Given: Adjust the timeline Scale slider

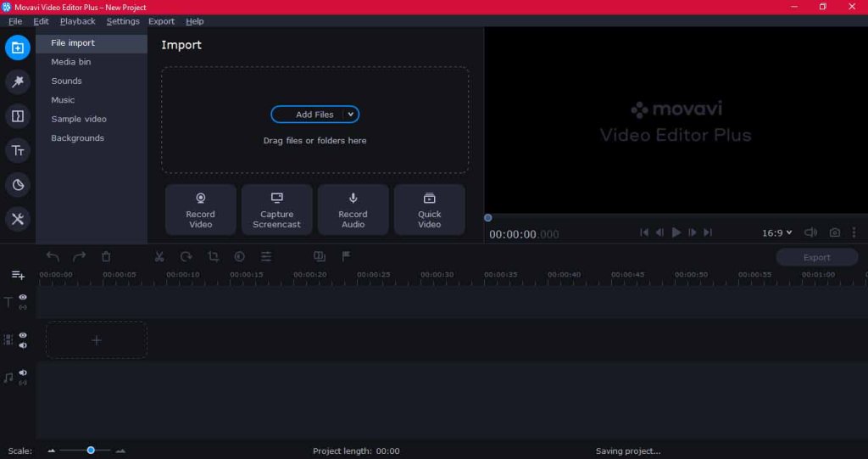Looking at the screenshot, I should (x=91, y=451).
